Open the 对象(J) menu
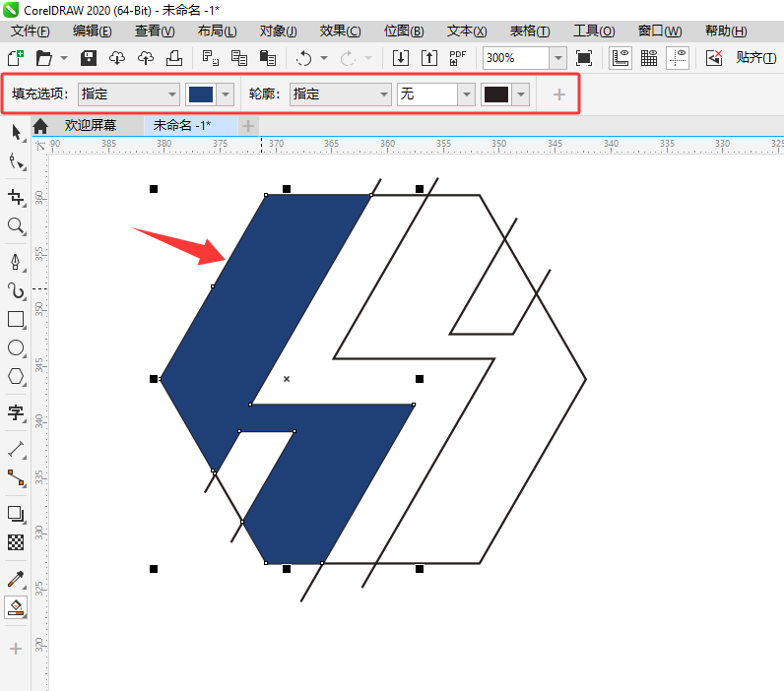Viewport: 784px width, 691px height. tap(279, 31)
